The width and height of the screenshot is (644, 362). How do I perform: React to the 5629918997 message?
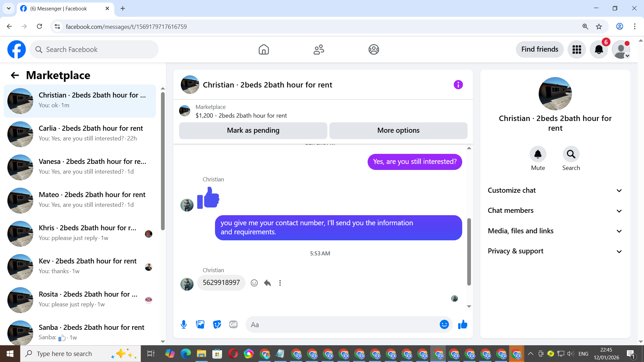pyautogui.click(x=254, y=283)
